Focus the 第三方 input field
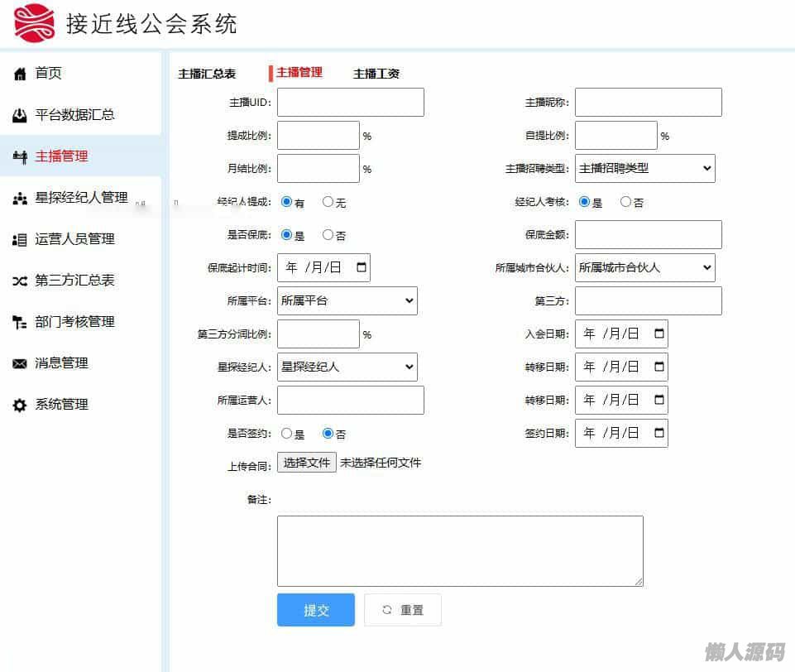The width and height of the screenshot is (795, 672). pyautogui.click(x=648, y=300)
